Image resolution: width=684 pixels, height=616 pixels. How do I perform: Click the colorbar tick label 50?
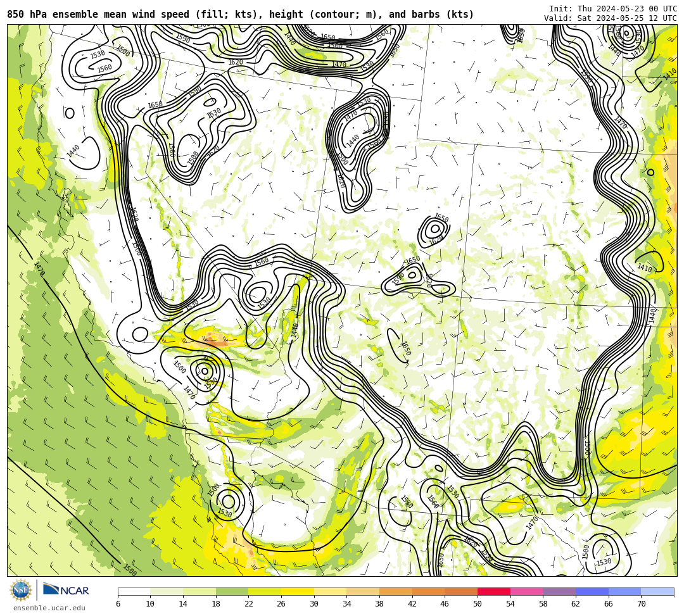click(478, 604)
